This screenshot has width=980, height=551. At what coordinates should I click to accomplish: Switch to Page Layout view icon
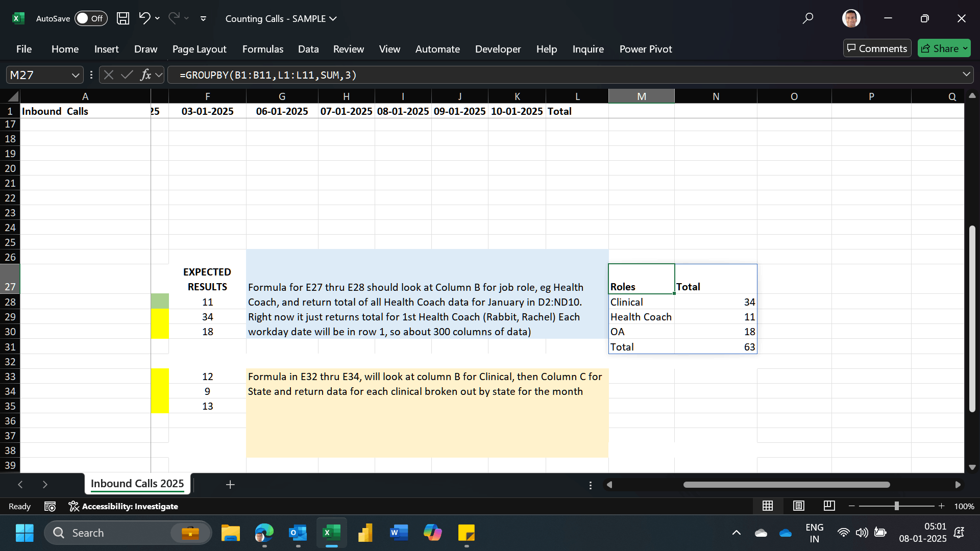[x=798, y=506]
